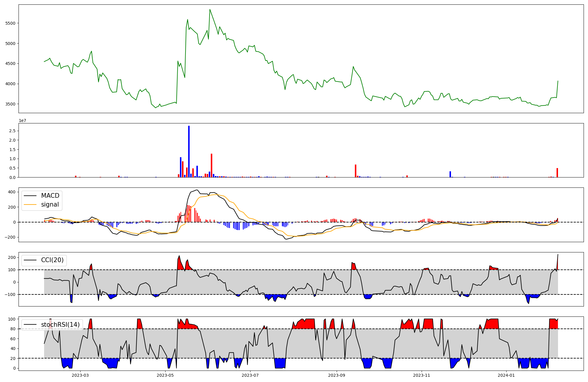Click the price chart's highest peak
Image resolution: width=588 pixels, height=382 pixels.
tap(210, 10)
